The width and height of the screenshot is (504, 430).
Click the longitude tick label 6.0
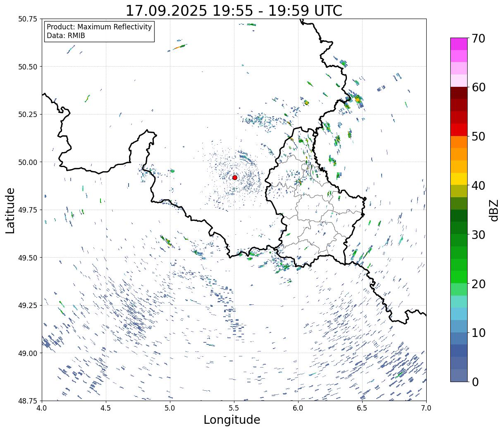(x=298, y=408)
